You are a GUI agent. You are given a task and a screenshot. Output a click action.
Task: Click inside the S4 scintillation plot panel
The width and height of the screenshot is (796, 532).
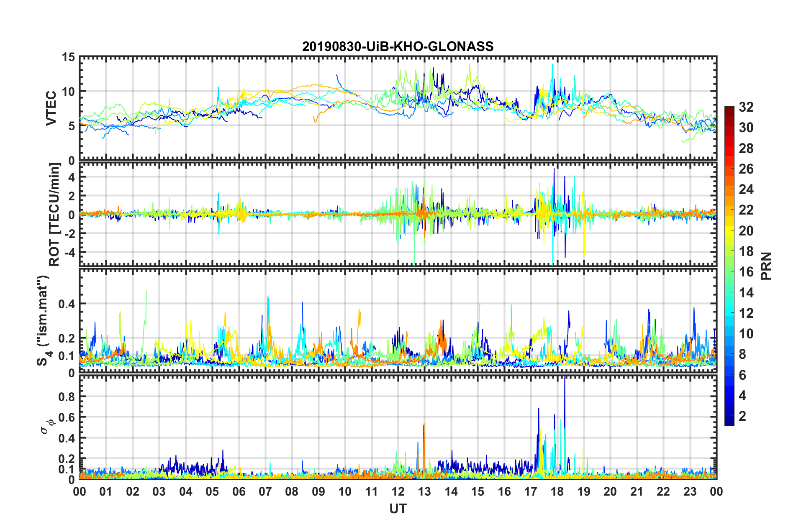pos(398,320)
